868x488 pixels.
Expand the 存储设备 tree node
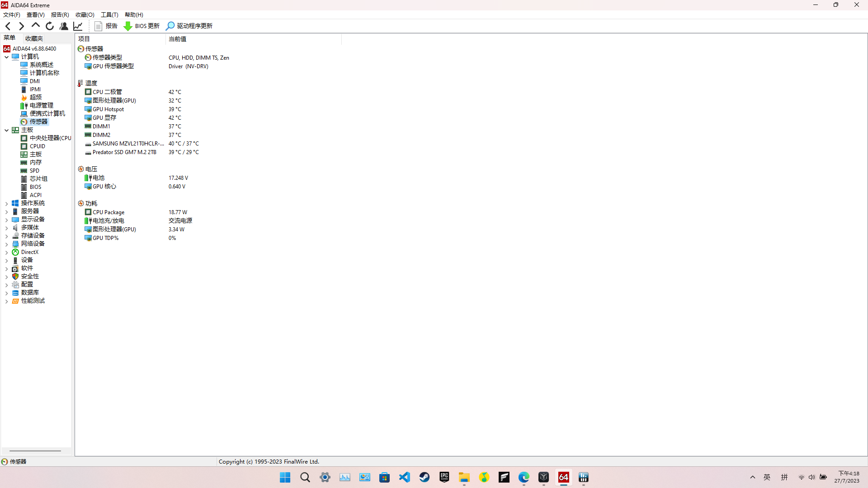[x=6, y=236]
